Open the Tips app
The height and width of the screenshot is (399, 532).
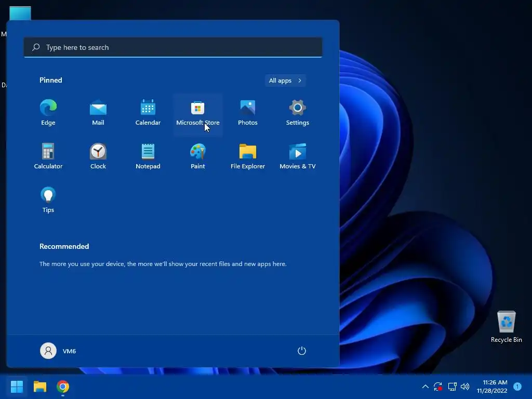48,200
